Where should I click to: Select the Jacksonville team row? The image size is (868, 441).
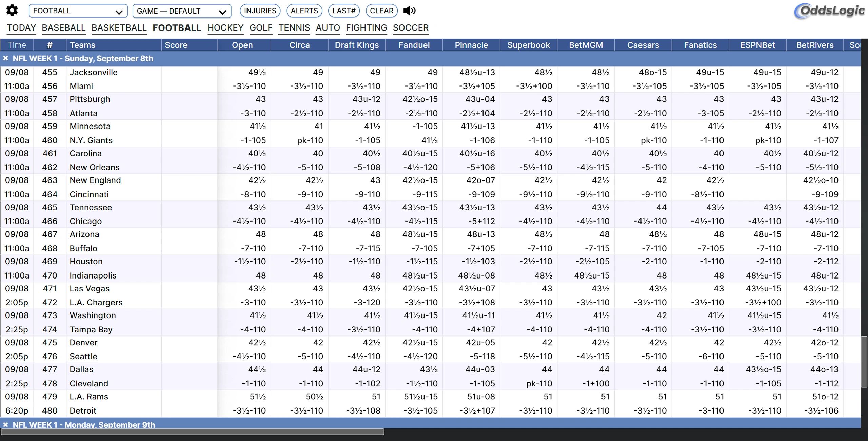(94, 72)
